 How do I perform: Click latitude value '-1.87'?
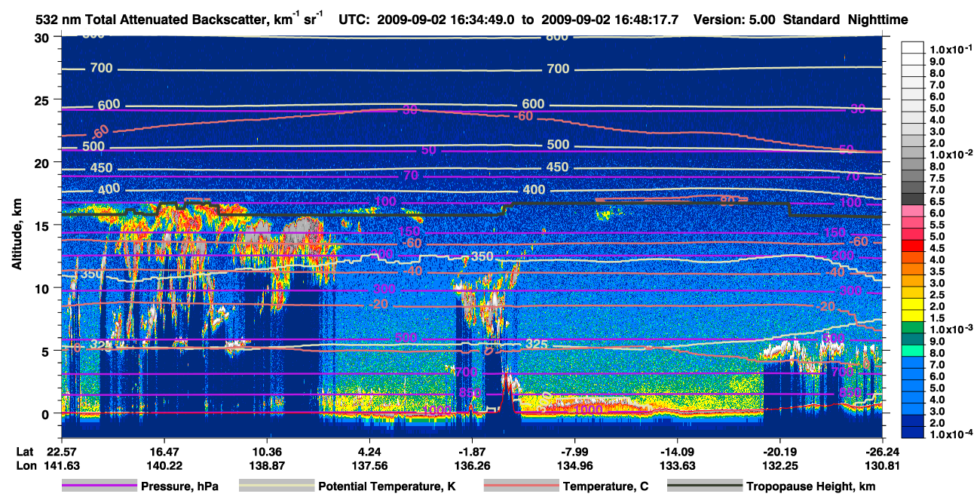tap(472, 451)
